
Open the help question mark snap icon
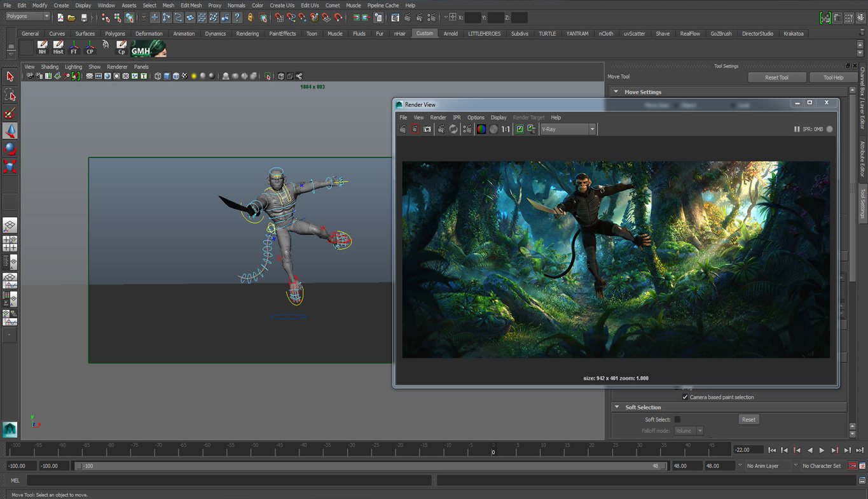click(x=237, y=18)
